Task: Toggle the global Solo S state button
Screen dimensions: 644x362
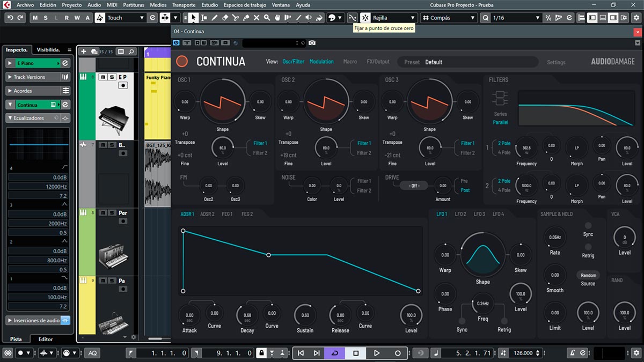Action: click(46, 18)
